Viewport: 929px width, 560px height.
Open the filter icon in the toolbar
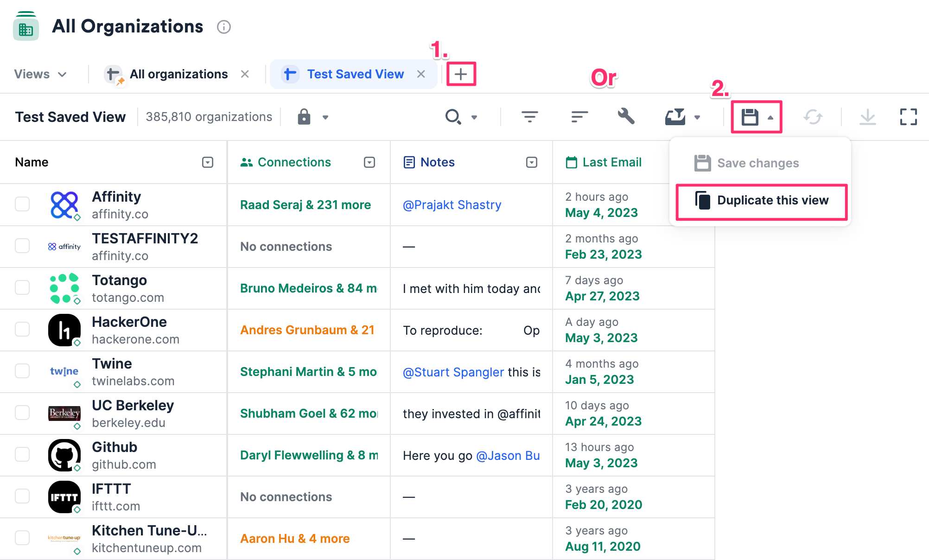tap(530, 117)
